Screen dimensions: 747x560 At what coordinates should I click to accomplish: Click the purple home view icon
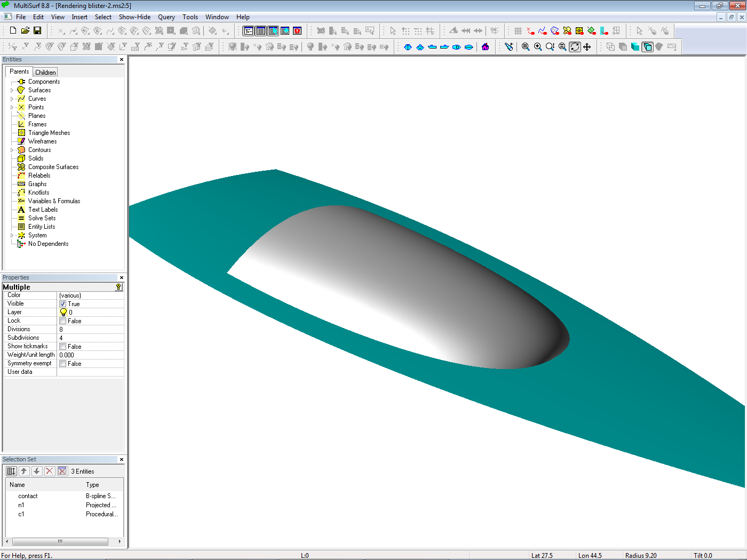(485, 47)
